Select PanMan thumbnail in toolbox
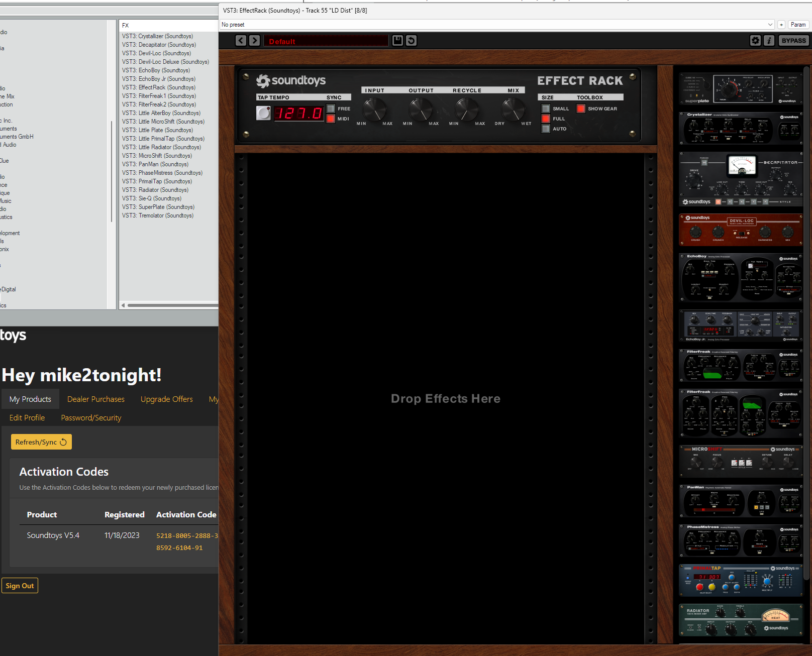The width and height of the screenshot is (812, 656). click(741, 501)
